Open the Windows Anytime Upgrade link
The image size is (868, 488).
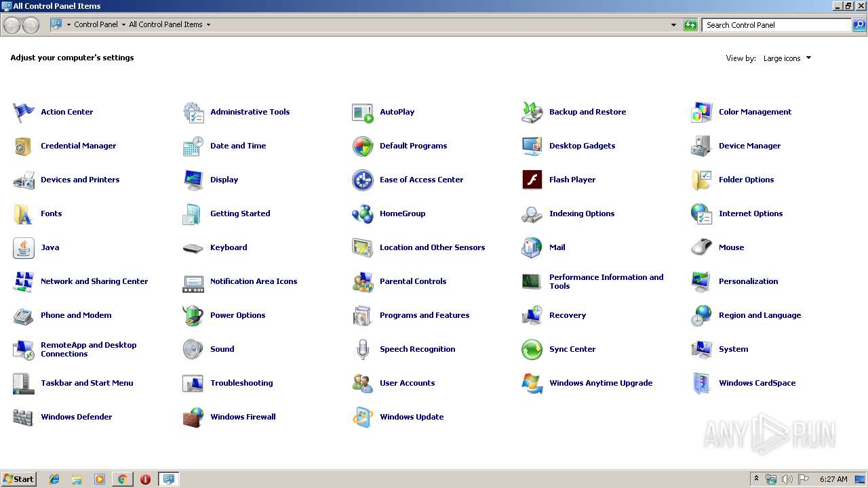tap(601, 383)
